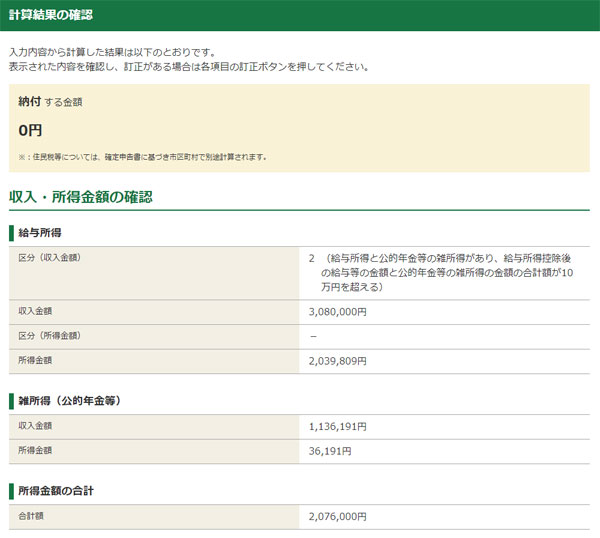Click the 区分（収入金額） label cell
This screenshot has width=600, height=538.
pyautogui.click(x=154, y=273)
